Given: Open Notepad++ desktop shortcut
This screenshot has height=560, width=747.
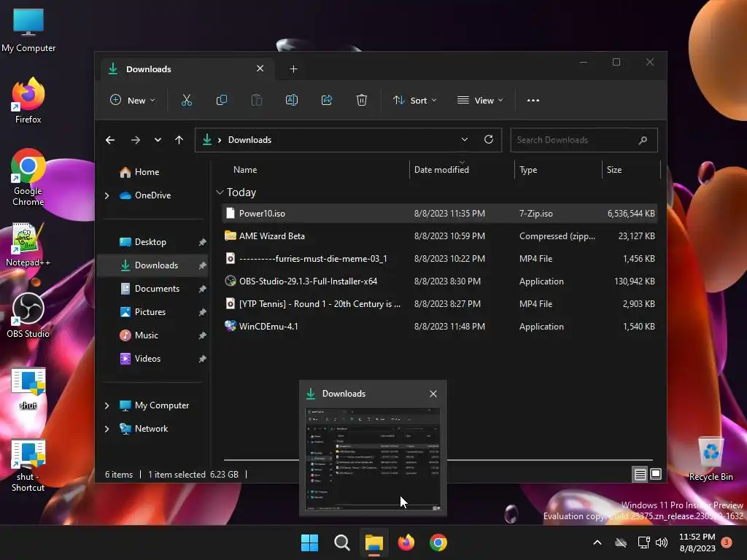Looking at the screenshot, I should pos(28,245).
